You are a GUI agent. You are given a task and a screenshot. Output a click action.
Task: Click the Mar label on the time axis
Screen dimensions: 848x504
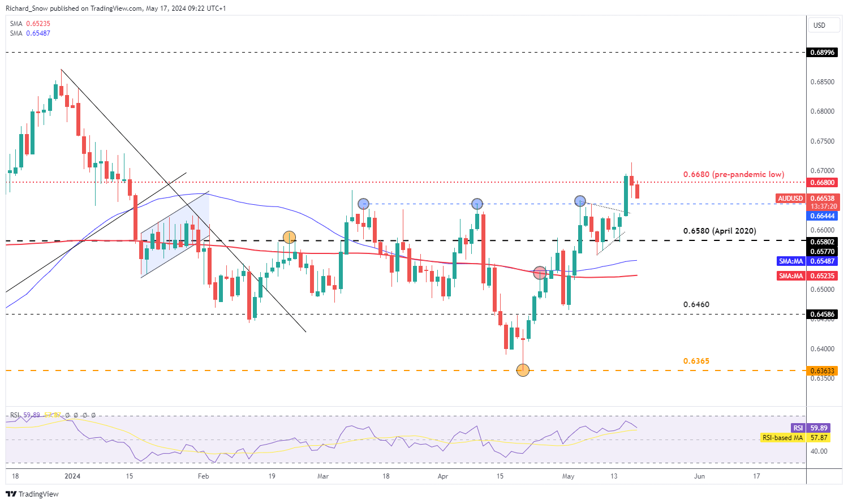pyautogui.click(x=323, y=476)
